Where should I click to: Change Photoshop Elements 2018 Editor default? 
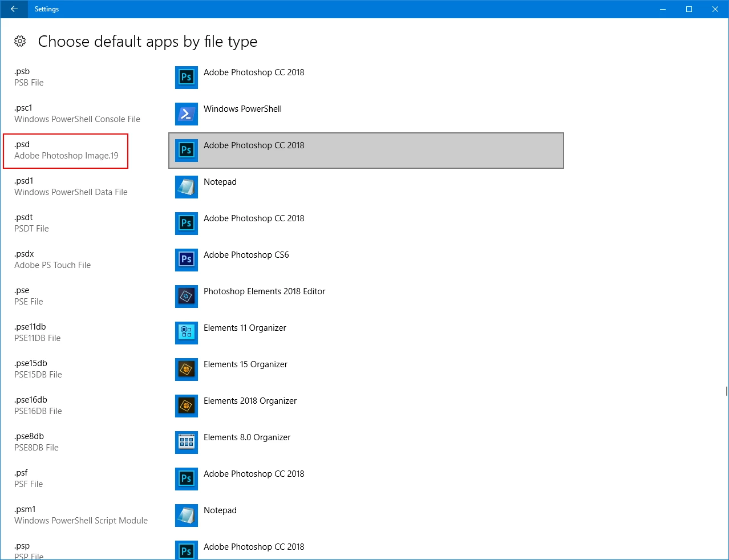coord(366,297)
